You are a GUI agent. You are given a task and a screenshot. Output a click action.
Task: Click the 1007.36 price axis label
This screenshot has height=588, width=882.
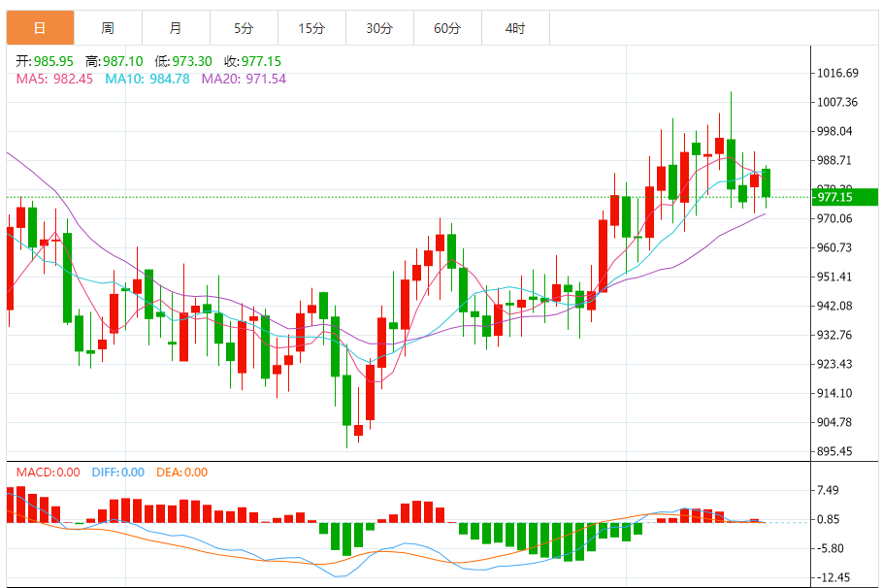[837, 102]
